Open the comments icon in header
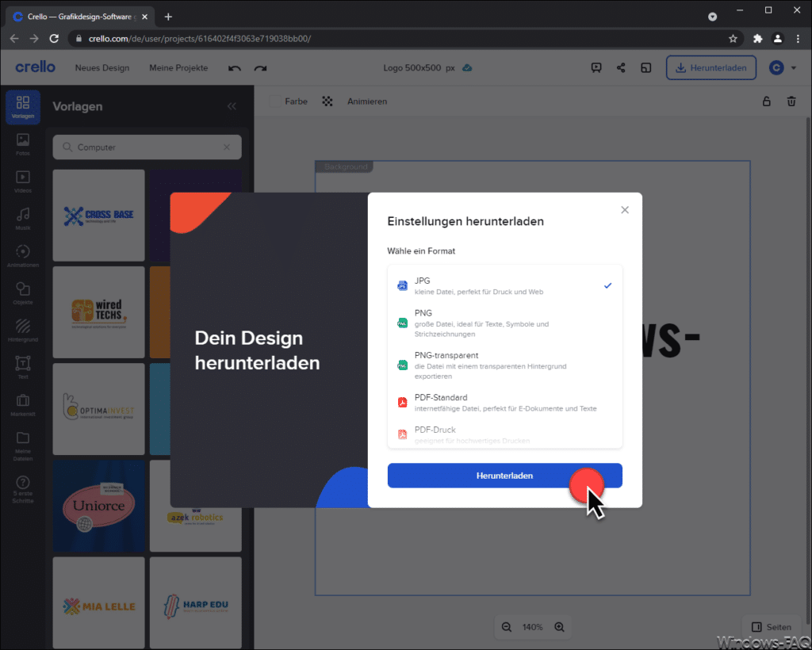 (x=596, y=68)
